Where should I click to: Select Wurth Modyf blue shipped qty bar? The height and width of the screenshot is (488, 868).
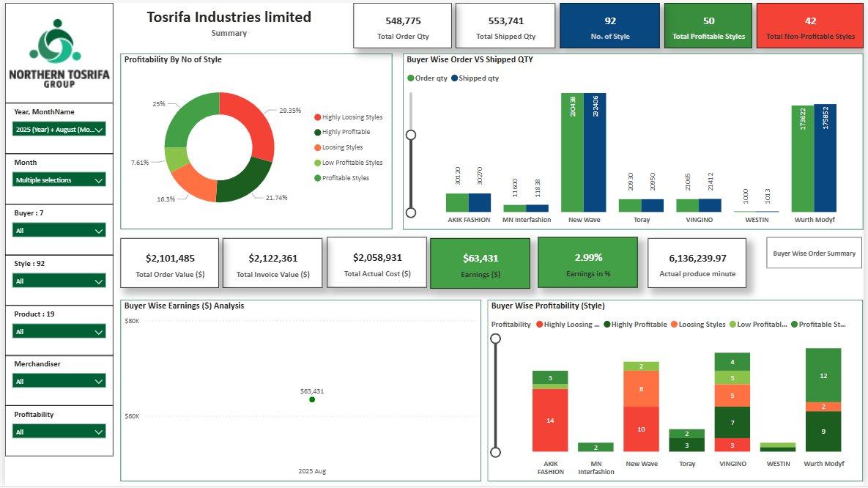tap(826, 158)
